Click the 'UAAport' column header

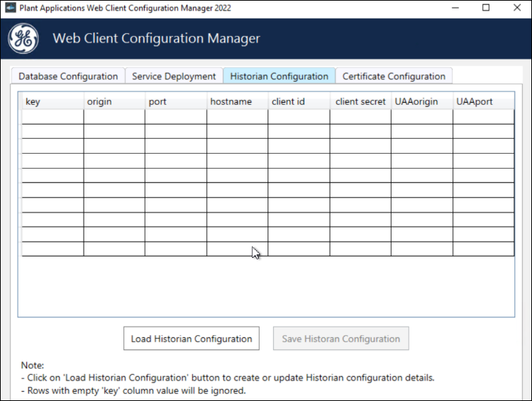click(484, 101)
